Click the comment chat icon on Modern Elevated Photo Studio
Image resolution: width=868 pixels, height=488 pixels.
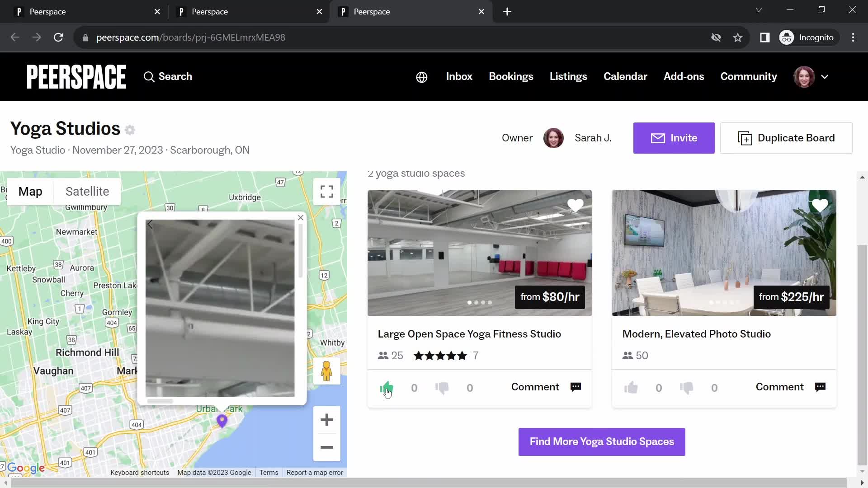click(821, 387)
